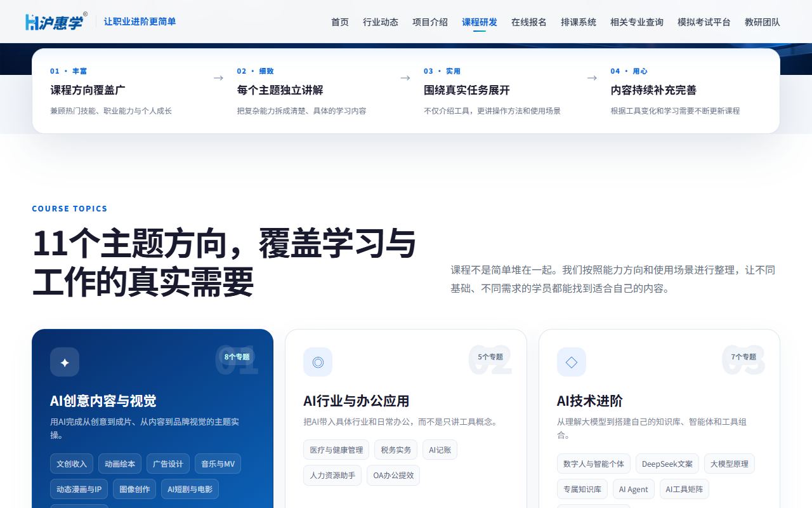Open 项目介绍 nav item

click(x=430, y=22)
